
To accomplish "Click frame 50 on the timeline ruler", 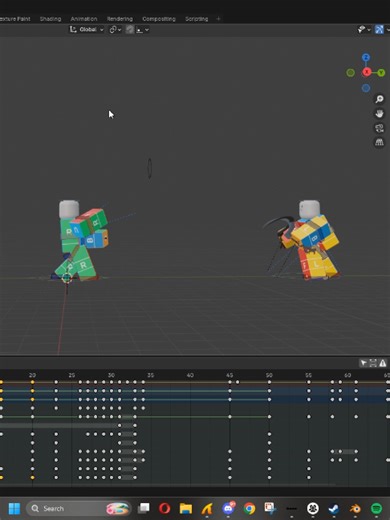I will pos(269,375).
